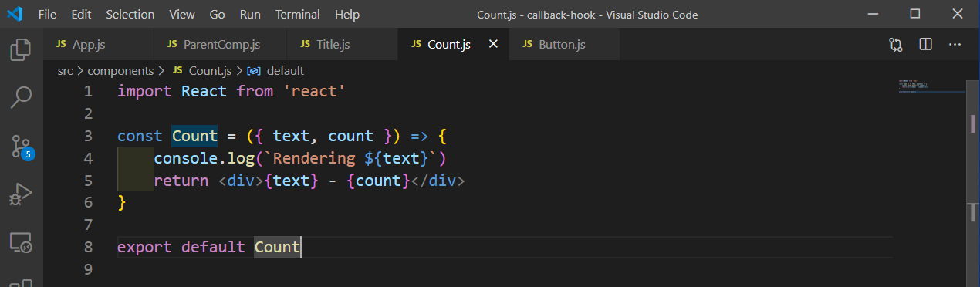Screen dimensions: 980x287
Task: Click 'import' keyword on line 1
Action: [145, 92]
